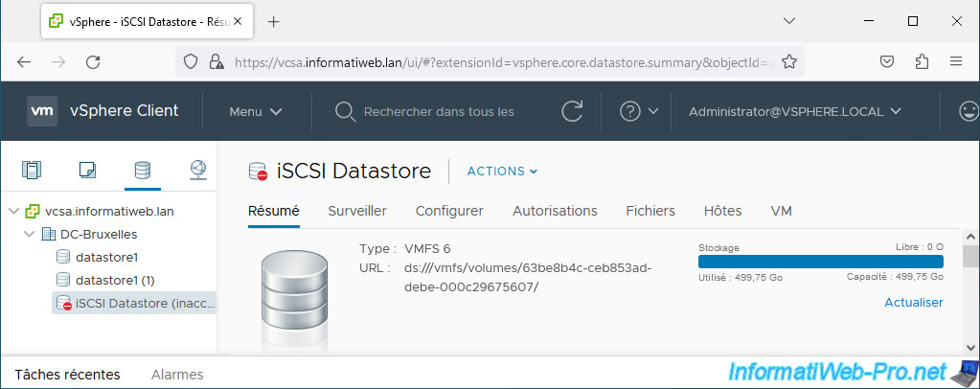Switch to the Autorisations tab
This screenshot has width=980, height=389.
[x=555, y=211]
